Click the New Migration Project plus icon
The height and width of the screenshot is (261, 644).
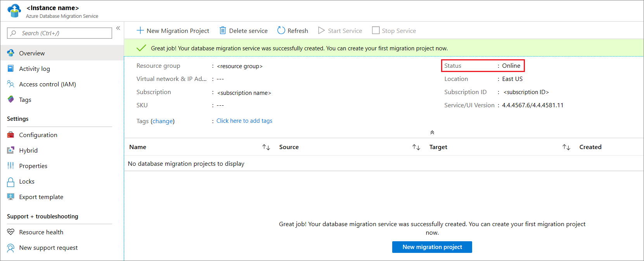point(140,31)
